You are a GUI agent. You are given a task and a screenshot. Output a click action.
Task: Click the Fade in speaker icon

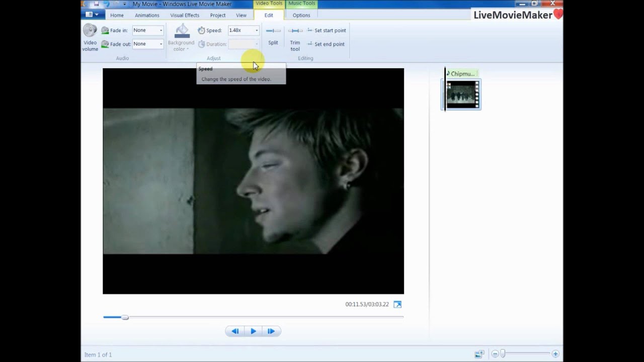click(105, 30)
